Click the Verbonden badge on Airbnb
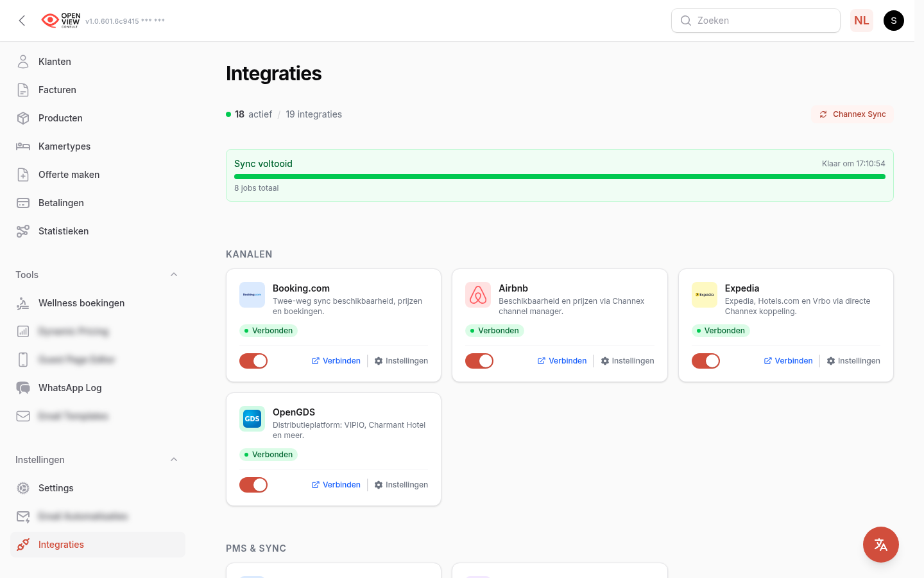 click(494, 331)
